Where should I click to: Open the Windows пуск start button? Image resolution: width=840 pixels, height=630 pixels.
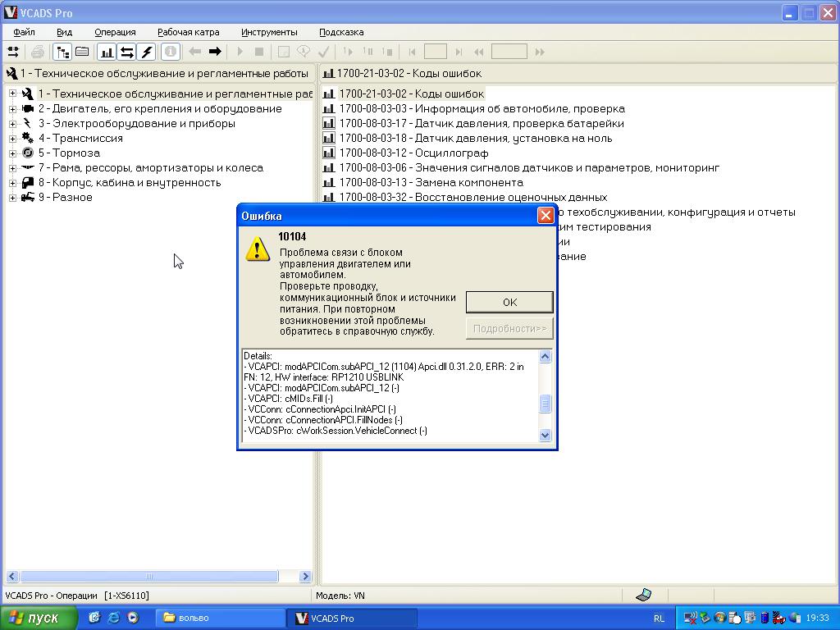39,618
